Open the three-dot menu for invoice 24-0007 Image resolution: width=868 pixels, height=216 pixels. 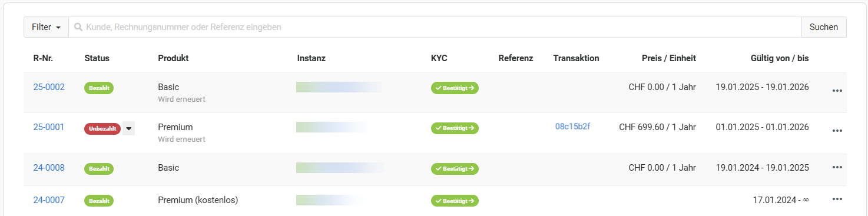pos(837,200)
